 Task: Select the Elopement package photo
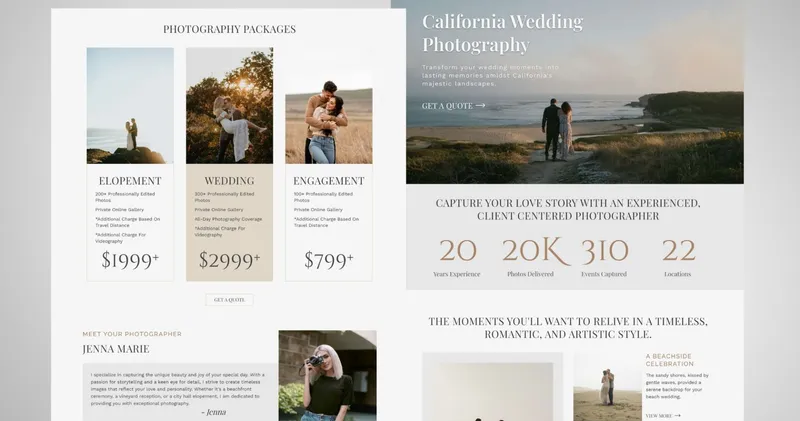point(130,106)
